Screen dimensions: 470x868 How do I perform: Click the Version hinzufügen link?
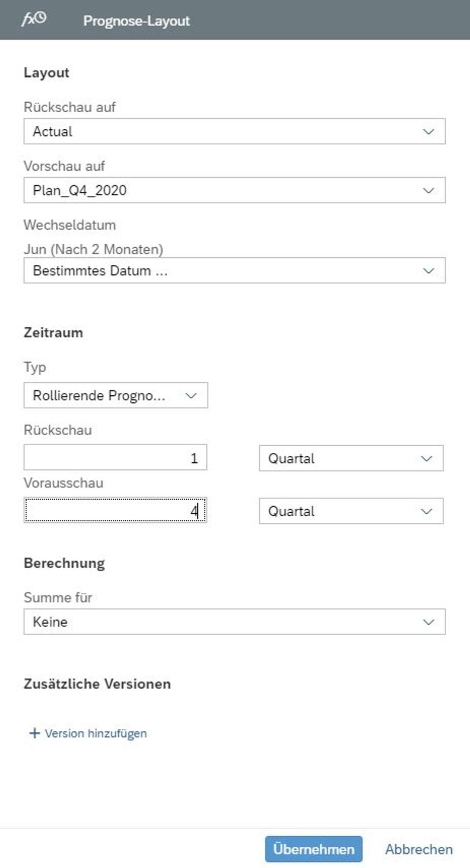[x=96, y=733]
